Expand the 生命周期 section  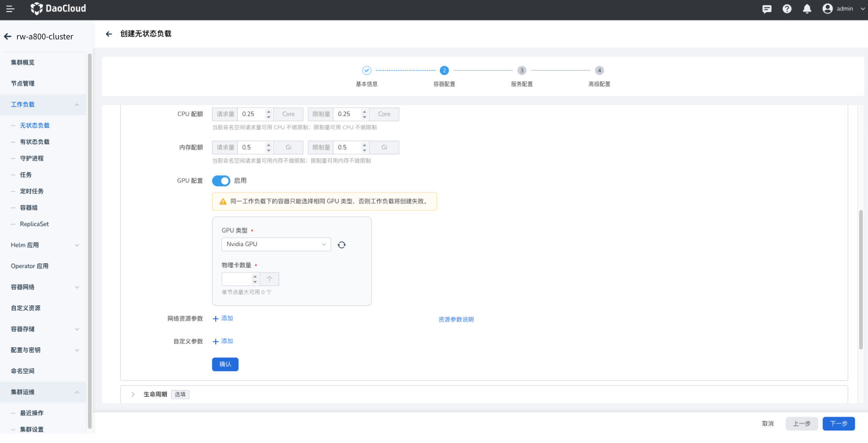[133, 395]
